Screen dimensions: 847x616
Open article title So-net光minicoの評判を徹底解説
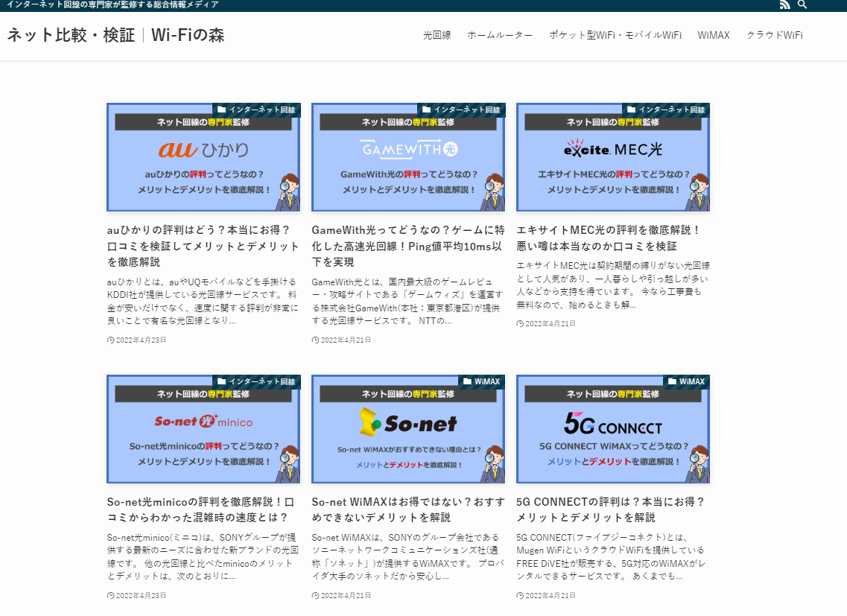pyautogui.click(x=201, y=509)
